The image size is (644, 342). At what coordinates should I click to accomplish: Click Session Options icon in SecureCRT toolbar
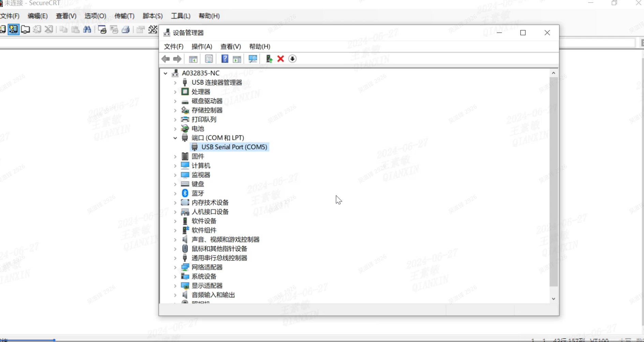[x=140, y=29]
